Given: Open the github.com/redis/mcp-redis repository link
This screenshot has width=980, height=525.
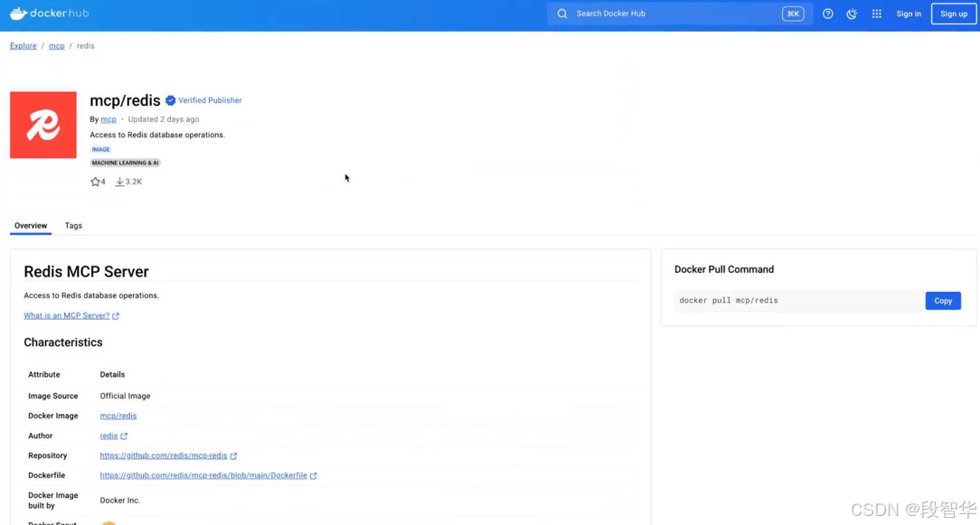Looking at the screenshot, I should (163, 455).
